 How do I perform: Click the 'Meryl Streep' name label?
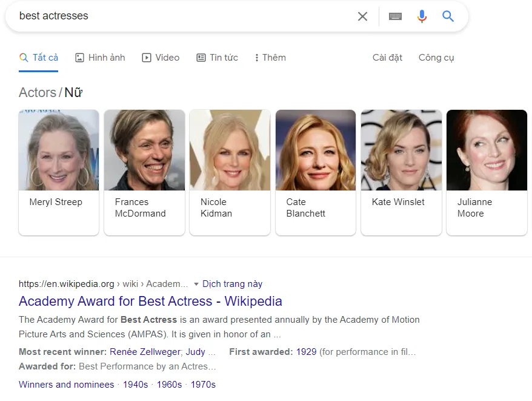[x=56, y=202]
